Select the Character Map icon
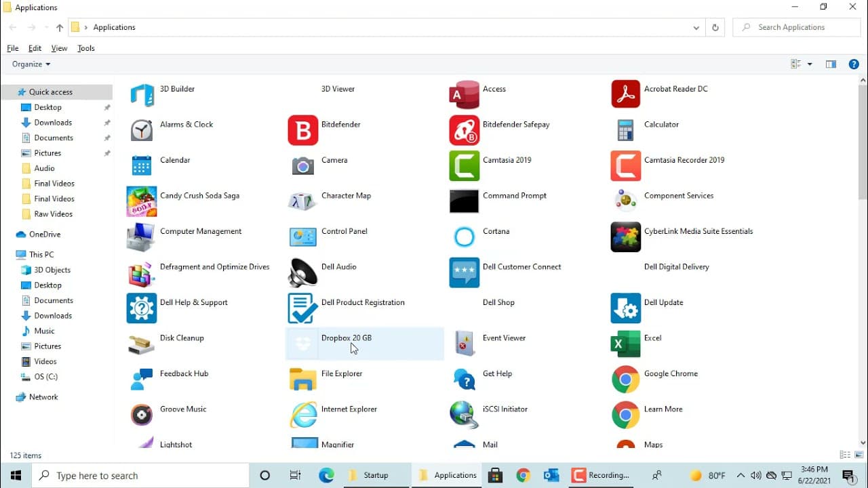868x488 pixels. 303,201
